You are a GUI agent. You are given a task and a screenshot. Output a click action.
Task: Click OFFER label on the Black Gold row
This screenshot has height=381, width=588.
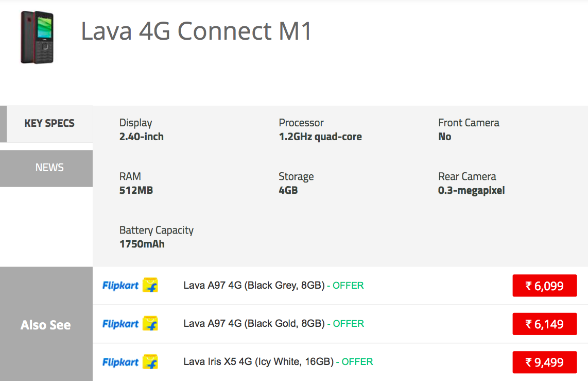pyautogui.click(x=349, y=324)
